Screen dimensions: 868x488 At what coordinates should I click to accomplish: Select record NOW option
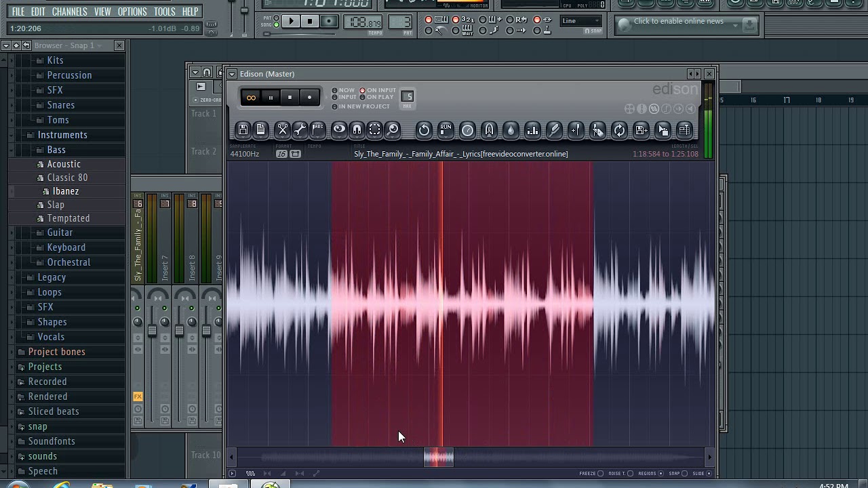click(x=343, y=90)
